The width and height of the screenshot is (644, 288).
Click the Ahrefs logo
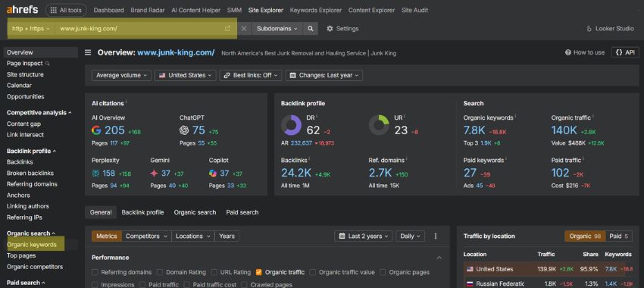point(22,10)
